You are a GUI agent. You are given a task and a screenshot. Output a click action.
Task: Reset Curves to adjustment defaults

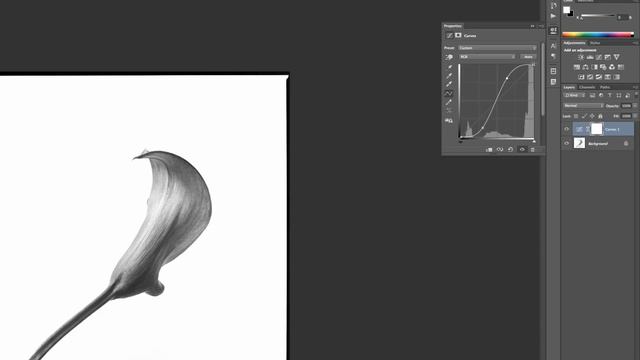pos(511,150)
